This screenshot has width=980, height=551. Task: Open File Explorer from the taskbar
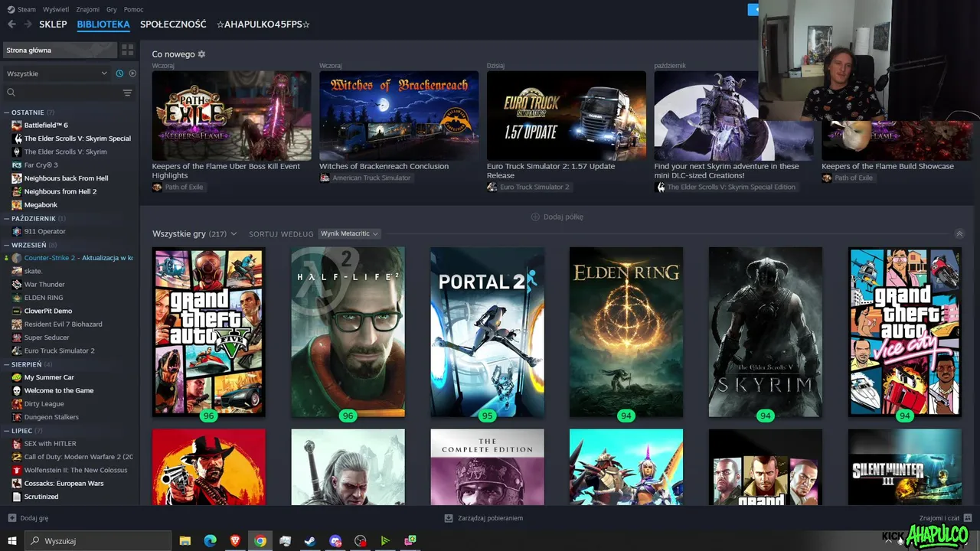point(185,541)
